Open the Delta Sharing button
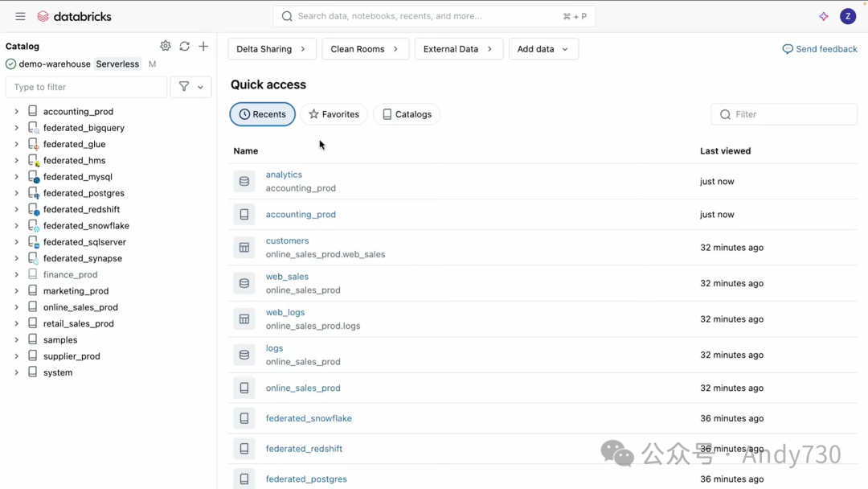The height and width of the screenshot is (489, 868). click(x=272, y=49)
